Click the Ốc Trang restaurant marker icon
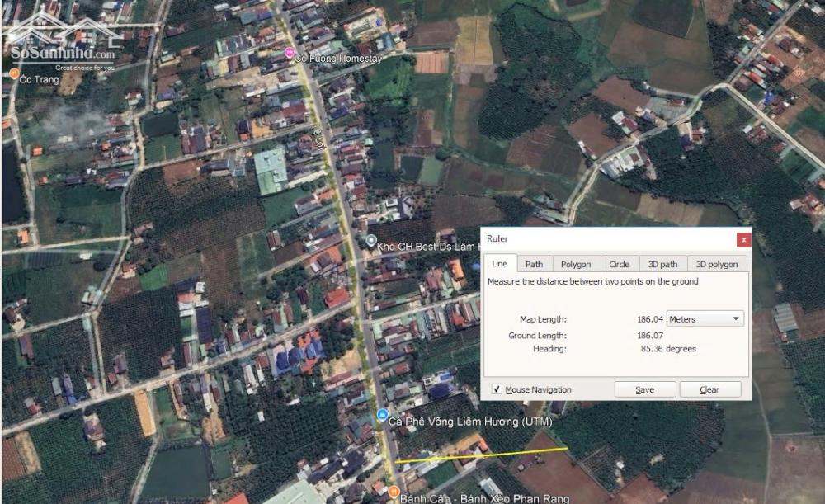Screen dimensions: 825x504 coord(15,73)
